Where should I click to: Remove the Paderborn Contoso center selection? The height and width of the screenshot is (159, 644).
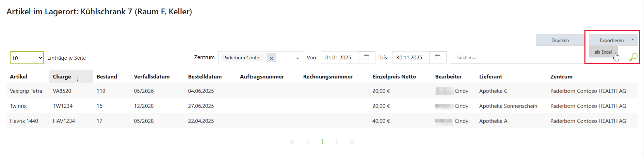click(271, 58)
